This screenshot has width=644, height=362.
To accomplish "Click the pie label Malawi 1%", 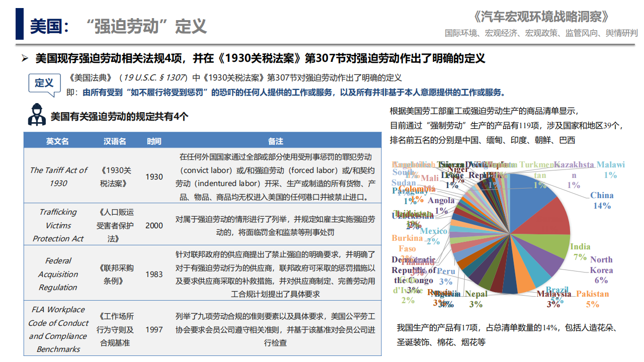I will [x=610, y=169].
